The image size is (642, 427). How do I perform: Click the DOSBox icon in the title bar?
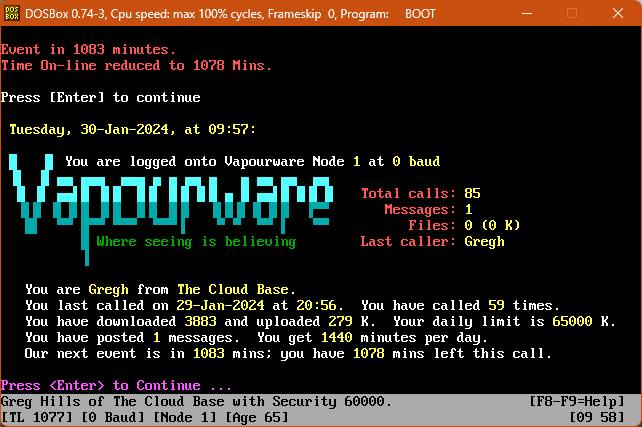point(11,14)
